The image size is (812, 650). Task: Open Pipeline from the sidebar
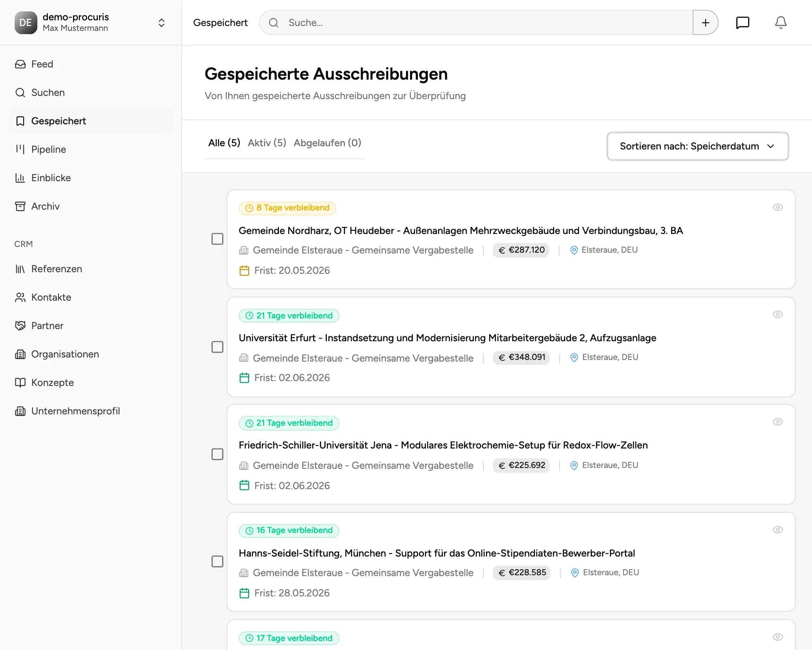coord(91,149)
